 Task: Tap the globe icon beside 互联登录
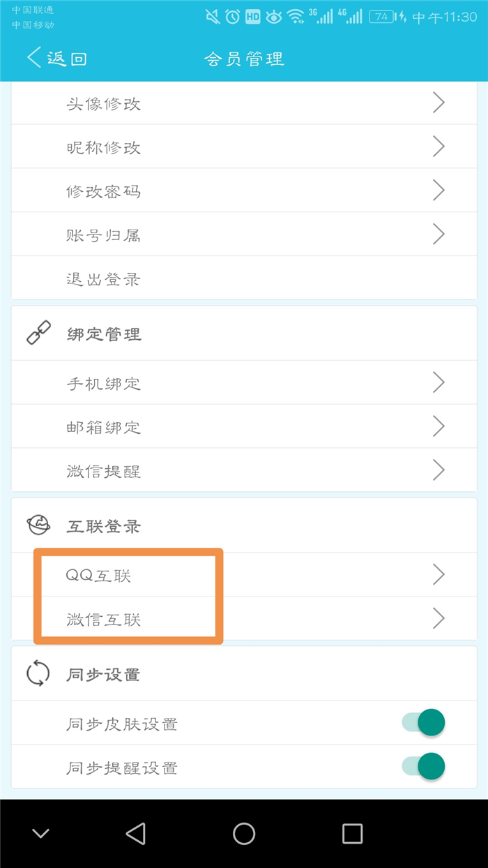[38, 525]
